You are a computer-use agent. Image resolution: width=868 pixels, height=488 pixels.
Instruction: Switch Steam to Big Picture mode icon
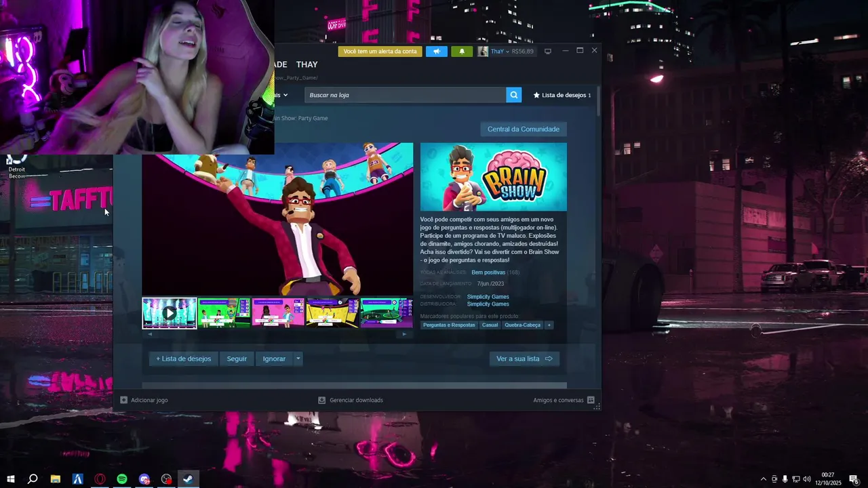pyautogui.click(x=548, y=52)
